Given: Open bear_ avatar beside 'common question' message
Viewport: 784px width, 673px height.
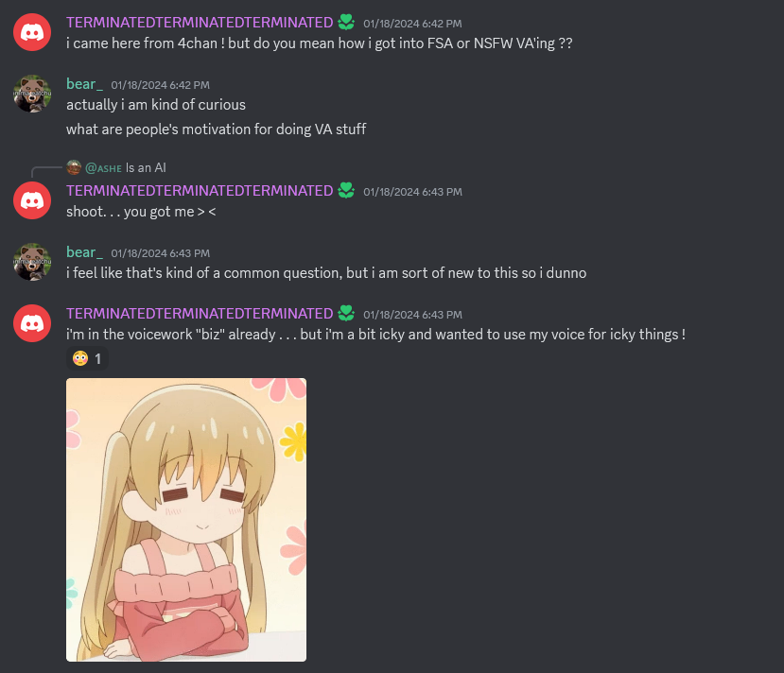Looking at the screenshot, I should [x=32, y=262].
